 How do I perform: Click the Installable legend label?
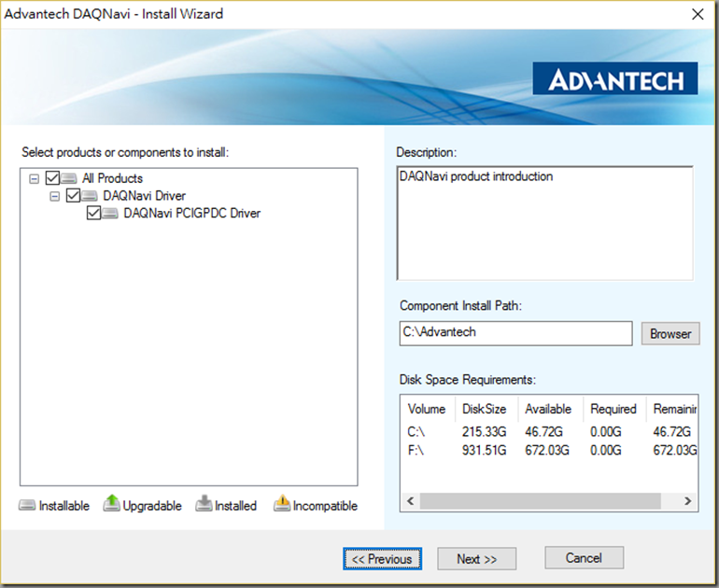(64, 506)
